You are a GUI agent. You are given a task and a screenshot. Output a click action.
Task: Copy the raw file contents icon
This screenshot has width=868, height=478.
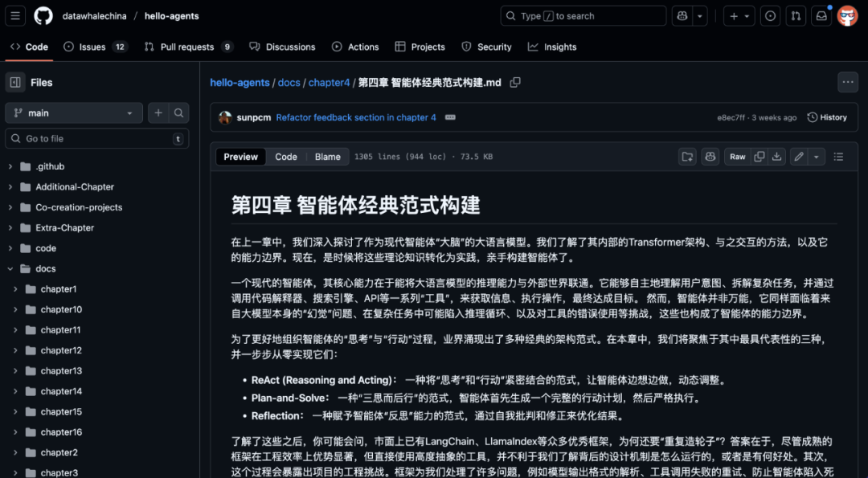(759, 156)
